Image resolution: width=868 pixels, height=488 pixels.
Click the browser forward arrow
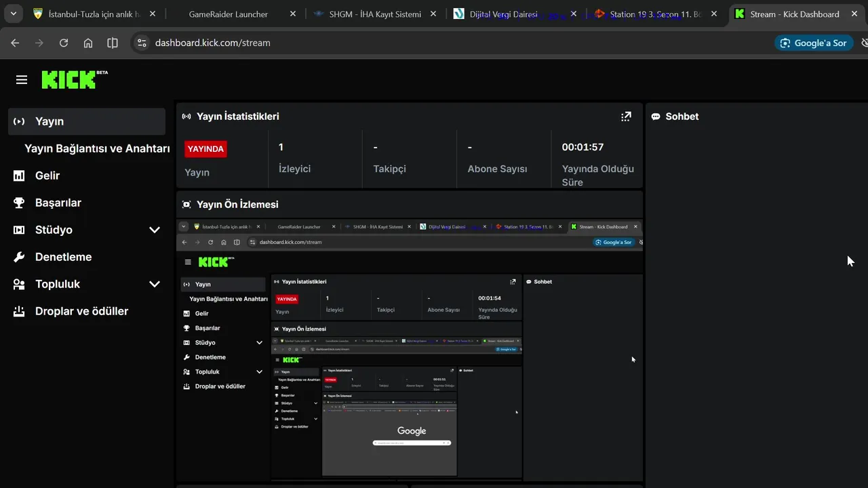point(39,43)
